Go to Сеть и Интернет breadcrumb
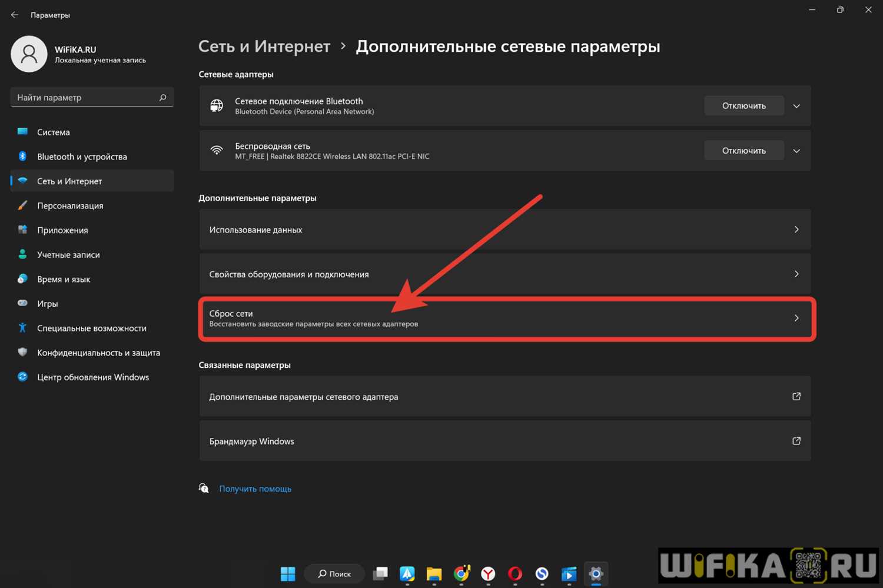Screen dimensions: 883x588 [x=264, y=46]
